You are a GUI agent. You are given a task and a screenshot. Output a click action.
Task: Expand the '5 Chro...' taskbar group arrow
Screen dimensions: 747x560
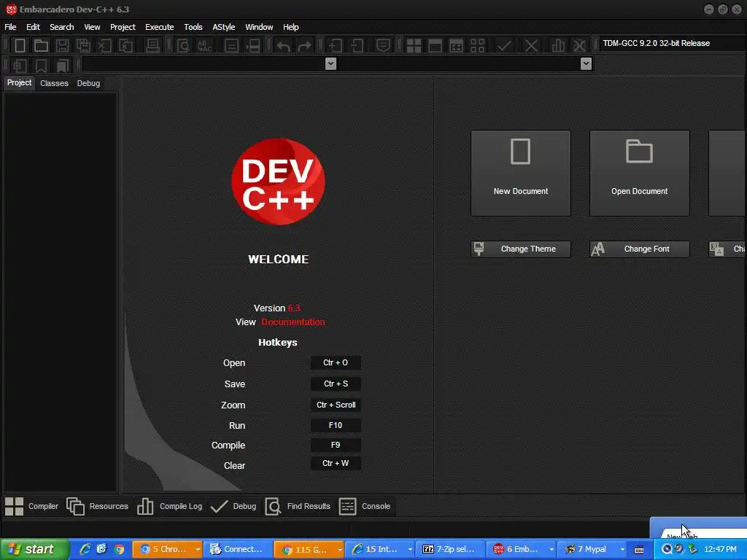tap(198, 550)
